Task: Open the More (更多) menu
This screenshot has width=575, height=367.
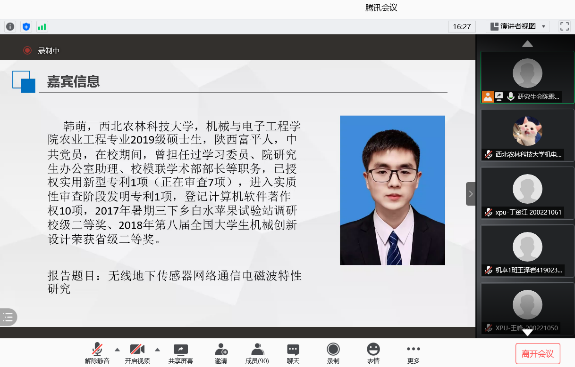Action: pos(413,353)
